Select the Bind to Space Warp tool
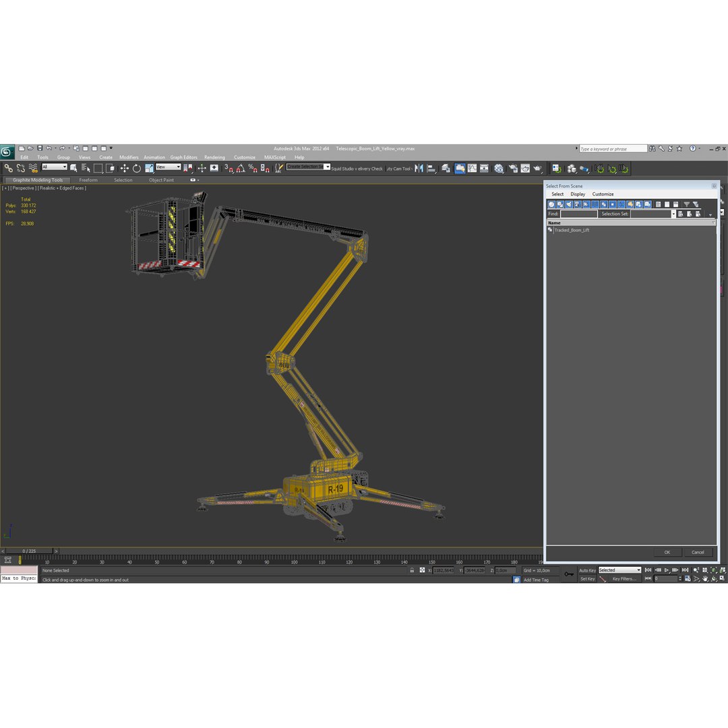728x728 pixels. point(33,168)
